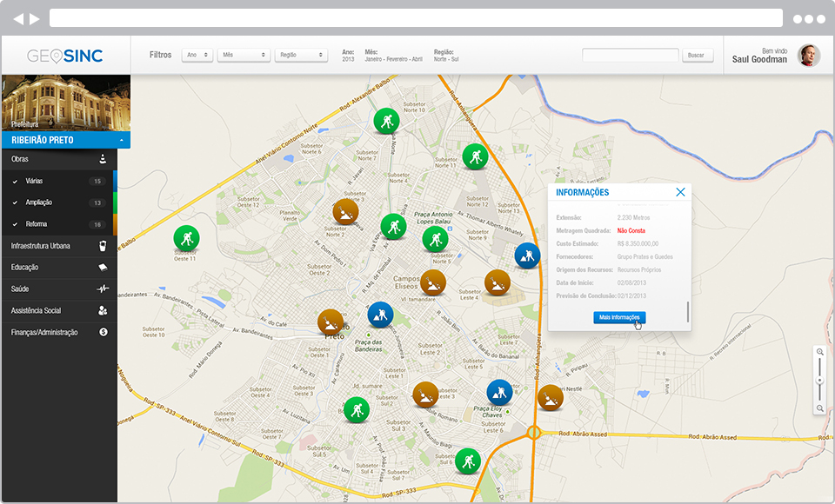The width and height of the screenshot is (835, 504).
Task: Click the browser address bar
Action: [416, 18]
